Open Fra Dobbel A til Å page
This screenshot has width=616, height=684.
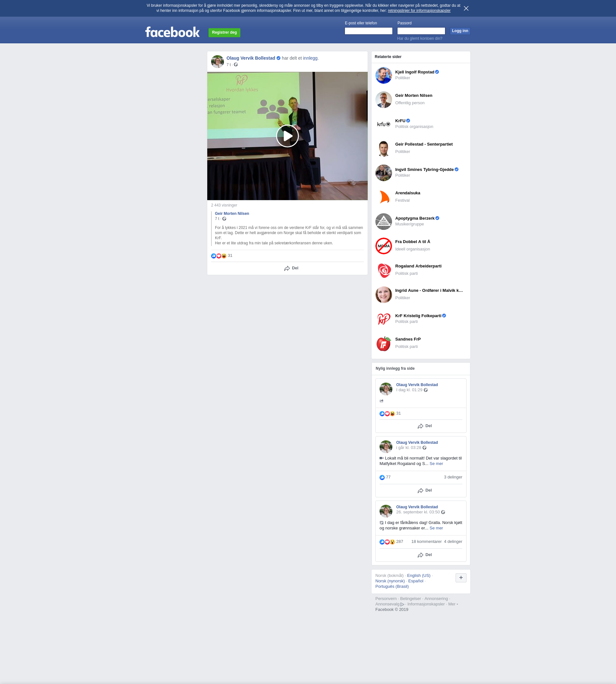(x=413, y=241)
